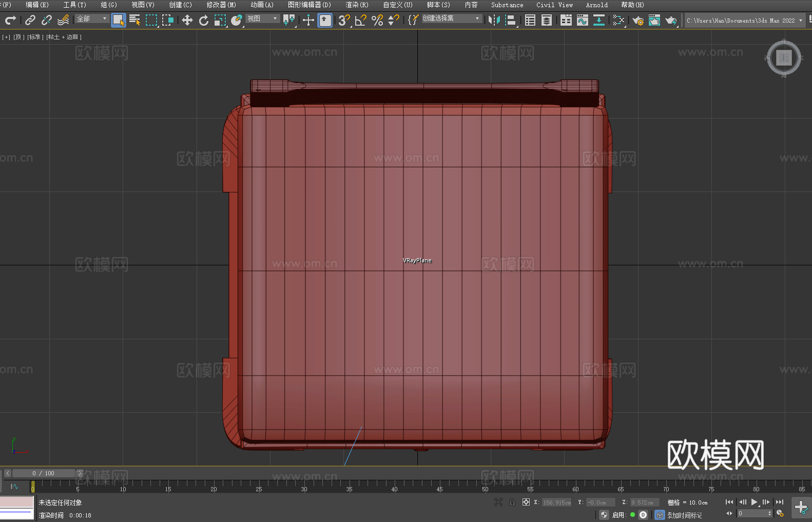Click pink MAXScript listener swatch
The image size is (812, 522).
tap(17, 502)
